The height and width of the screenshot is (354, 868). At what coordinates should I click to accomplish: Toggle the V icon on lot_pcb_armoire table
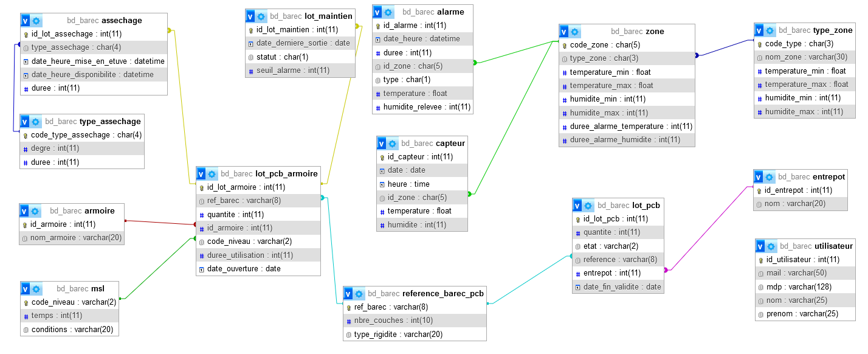click(201, 174)
